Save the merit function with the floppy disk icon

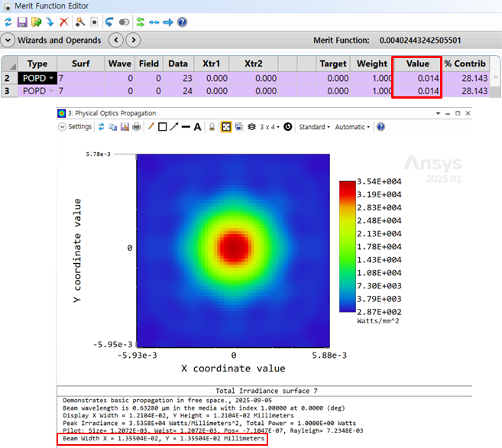(22, 22)
